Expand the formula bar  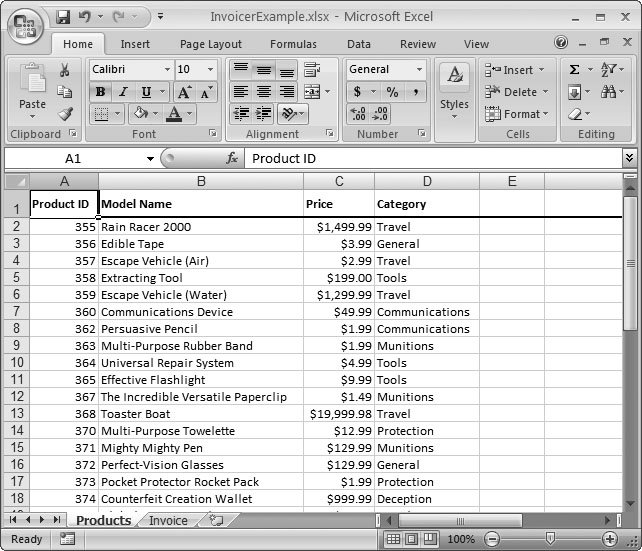pos(629,158)
